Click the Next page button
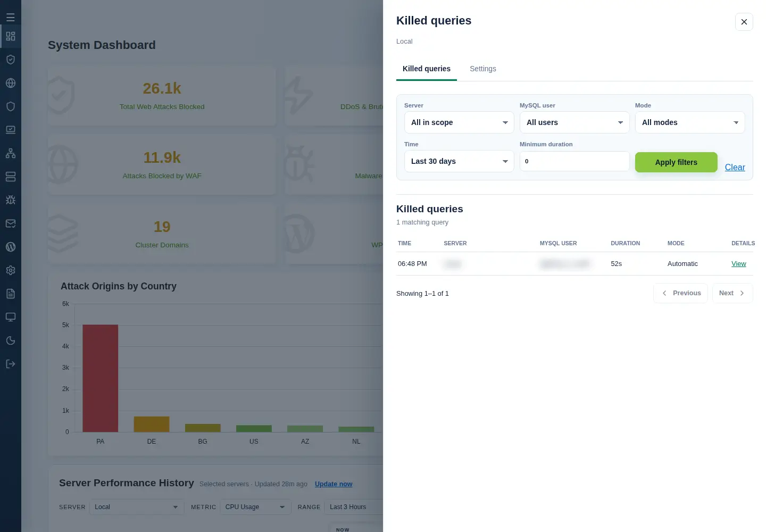The width and height of the screenshot is (766, 532). [x=732, y=293]
